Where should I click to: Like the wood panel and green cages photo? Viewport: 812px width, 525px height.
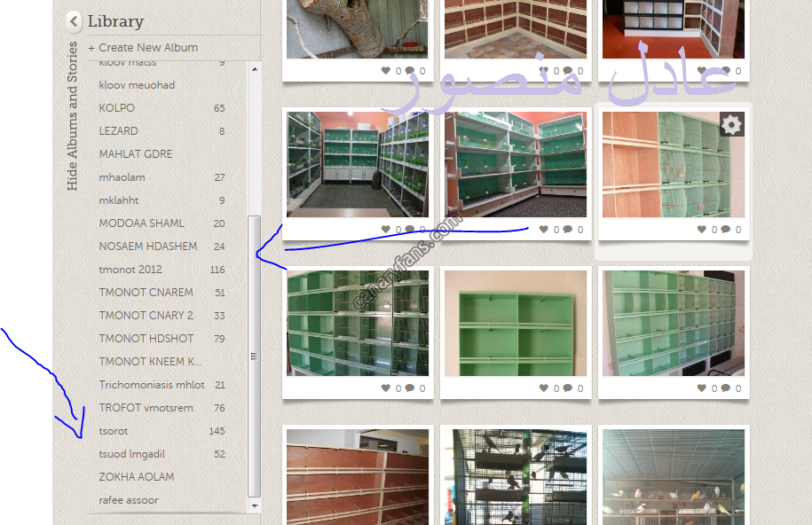[x=702, y=229]
